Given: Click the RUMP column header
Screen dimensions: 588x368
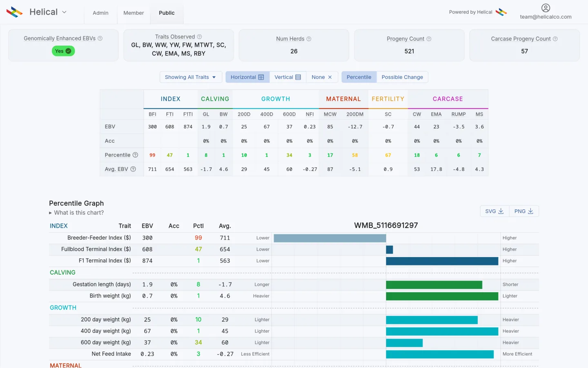Looking at the screenshot, I should pos(459,114).
